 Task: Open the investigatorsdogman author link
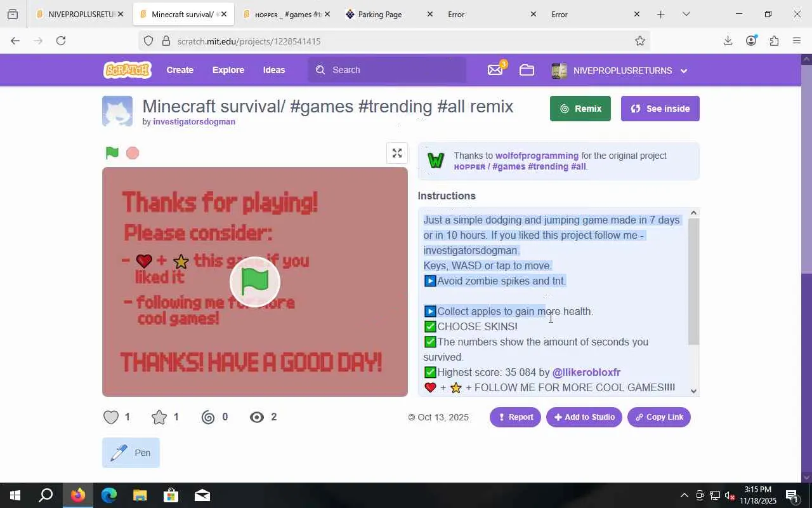194,122
